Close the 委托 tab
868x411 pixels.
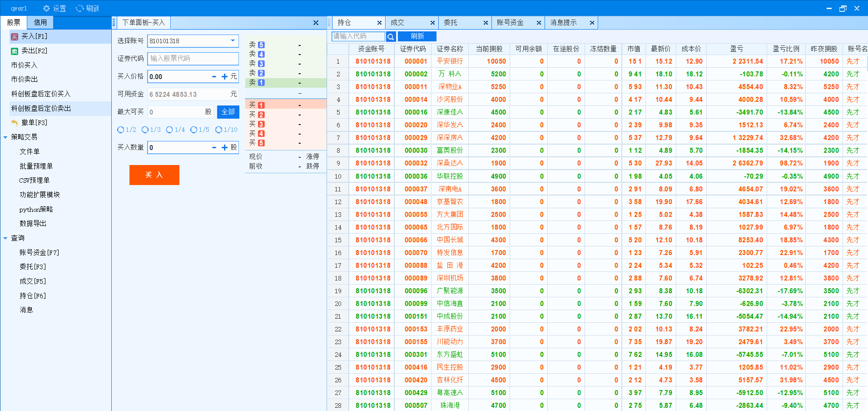[x=486, y=23]
